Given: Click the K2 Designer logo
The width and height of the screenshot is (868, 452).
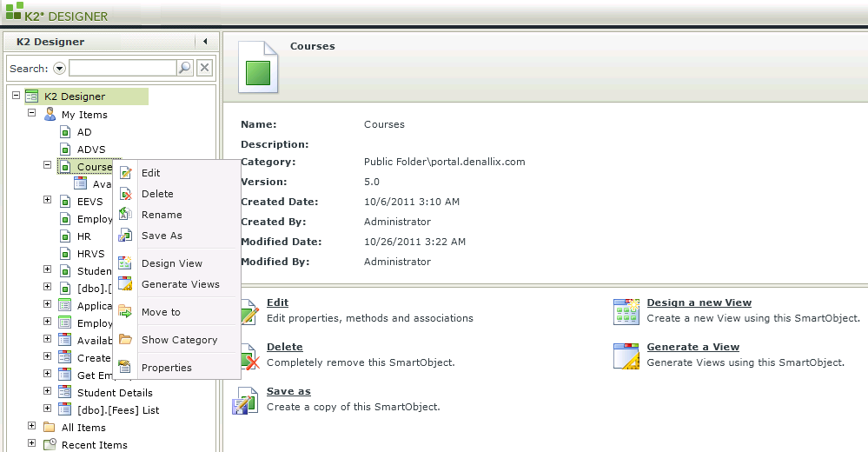Looking at the screenshot, I should click(x=56, y=13).
